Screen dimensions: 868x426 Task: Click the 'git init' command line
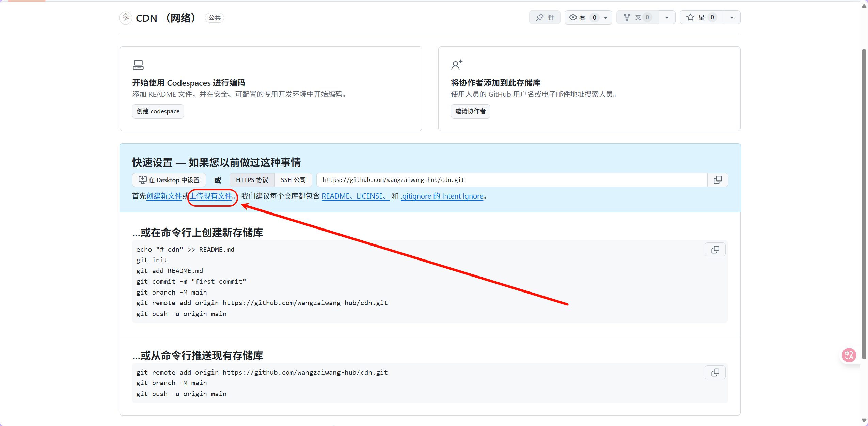pos(152,260)
